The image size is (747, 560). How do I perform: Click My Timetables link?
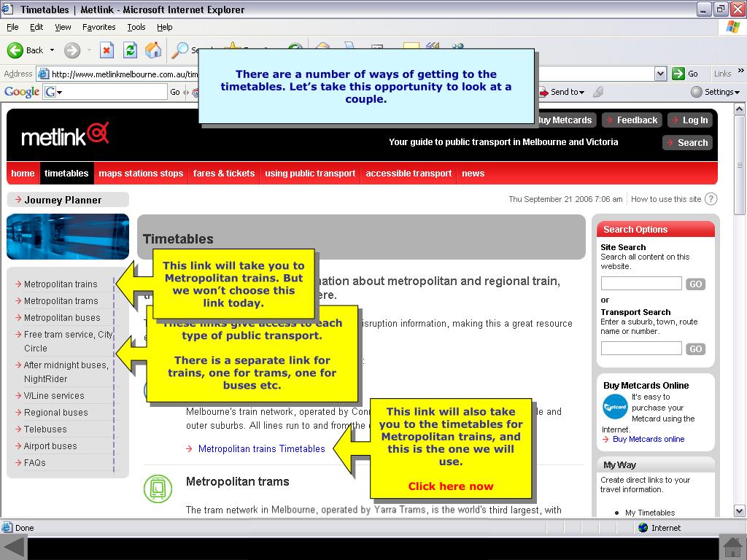tap(650, 513)
